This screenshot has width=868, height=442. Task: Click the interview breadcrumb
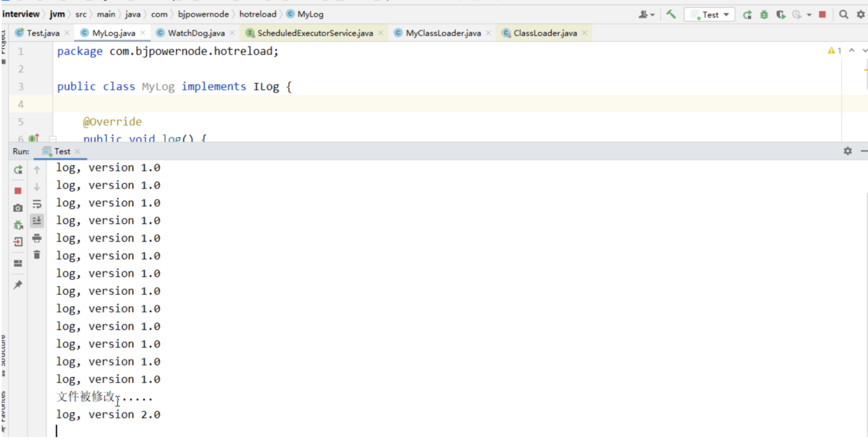click(x=21, y=14)
